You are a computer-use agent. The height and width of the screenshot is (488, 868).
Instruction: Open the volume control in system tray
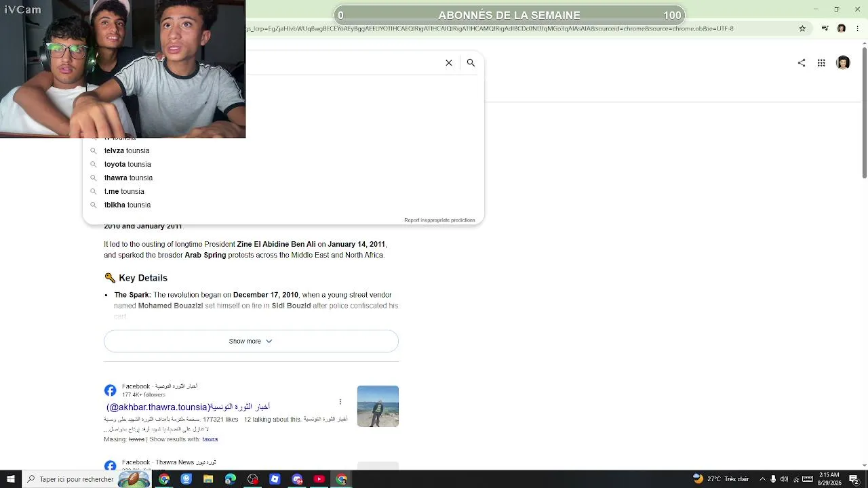point(785,479)
